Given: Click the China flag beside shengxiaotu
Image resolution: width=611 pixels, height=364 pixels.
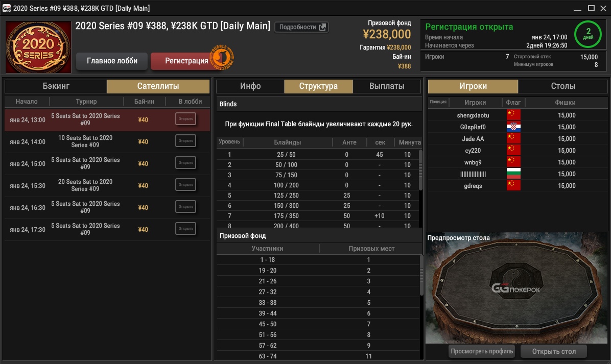Looking at the screenshot, I should (x=513, y=115).
